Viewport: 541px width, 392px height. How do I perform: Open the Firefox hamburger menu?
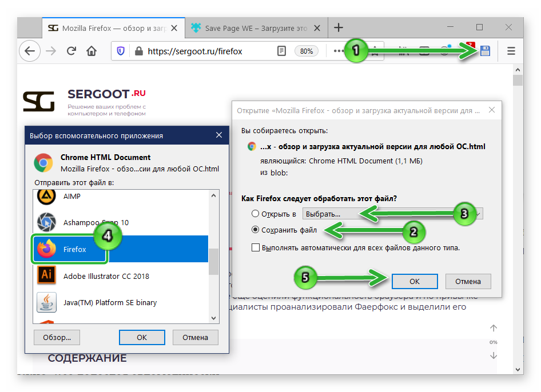tap(511, 51)
